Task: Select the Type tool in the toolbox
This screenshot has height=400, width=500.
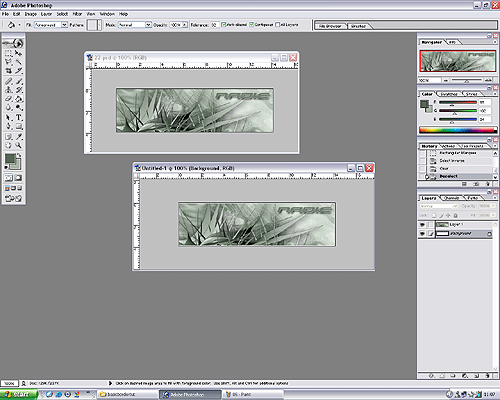Action: (x=19, y=117)
